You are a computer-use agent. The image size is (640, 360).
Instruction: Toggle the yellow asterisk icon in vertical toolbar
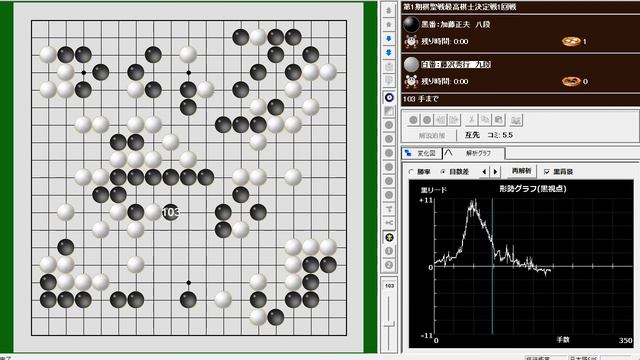tap(389, 237)
